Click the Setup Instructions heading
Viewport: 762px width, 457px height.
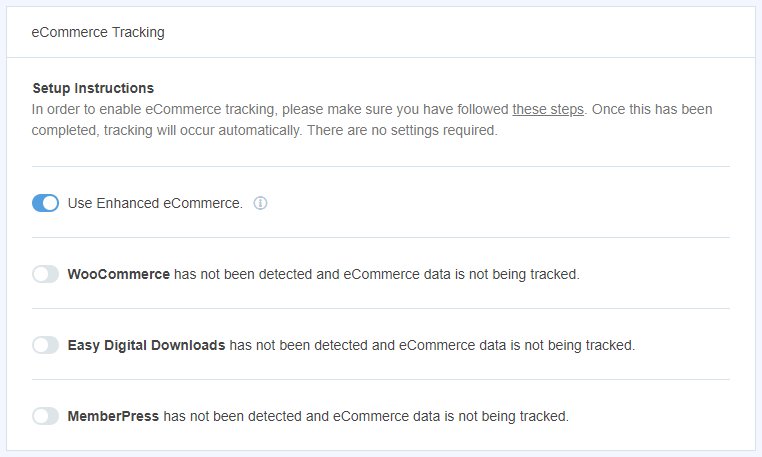(x=93, y=88)
